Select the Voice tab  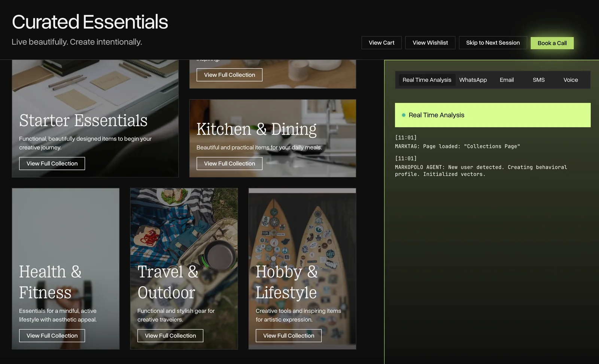pyautogui.click(x=571, y=80)
